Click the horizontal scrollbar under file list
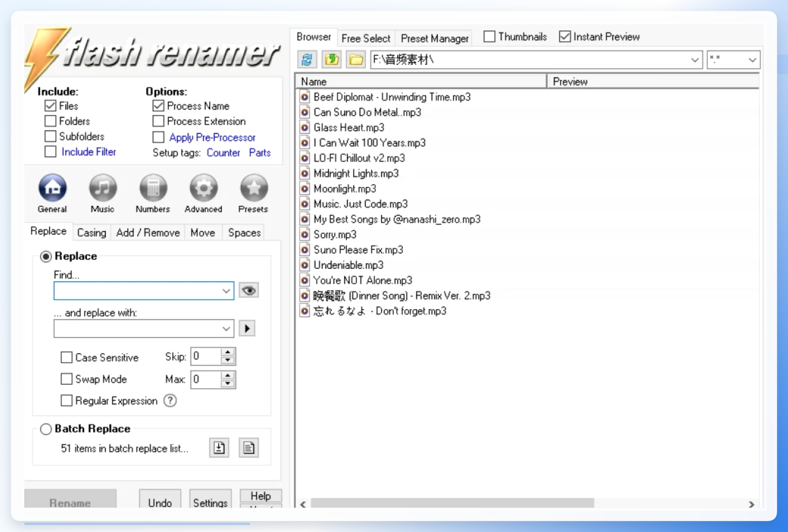Viewport: 788px width, 532px height. (x=452, y=503)
